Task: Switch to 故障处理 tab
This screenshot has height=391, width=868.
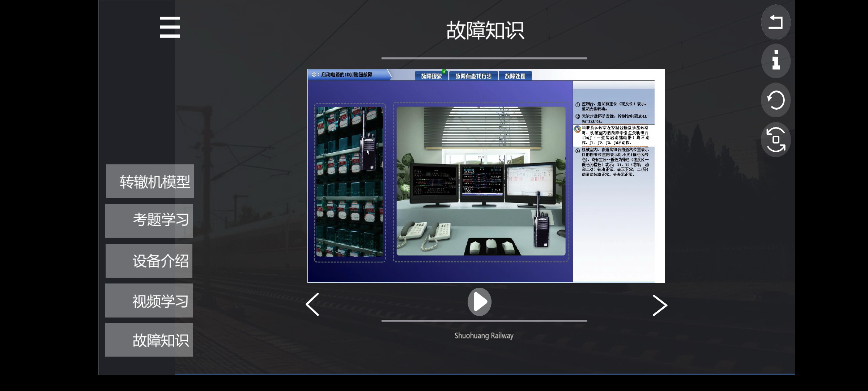Action: coord(515,76)
